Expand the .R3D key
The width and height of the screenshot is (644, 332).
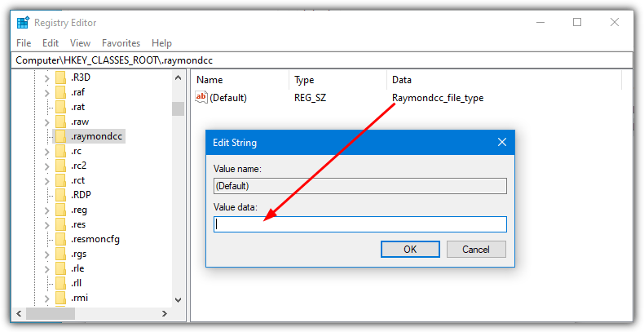click(46, 77)
